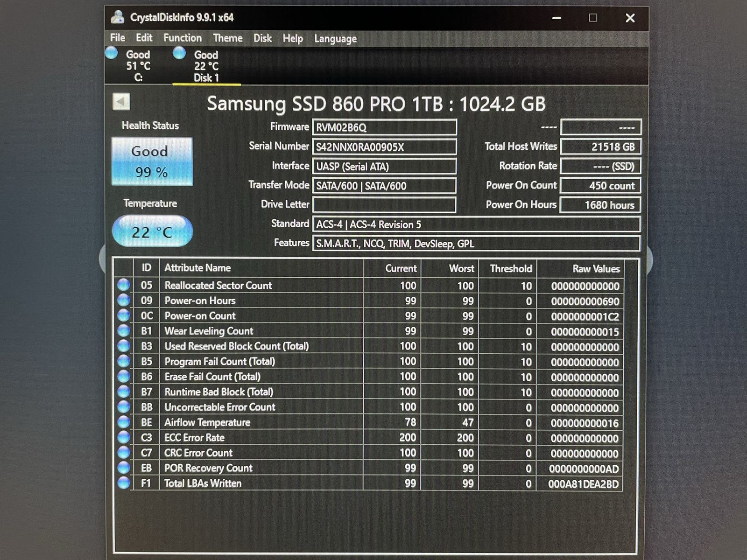The width and height of the screenshot is (747, 560).
Task: Select the Disk 1 tab
Action: click(x=206, y=66)
